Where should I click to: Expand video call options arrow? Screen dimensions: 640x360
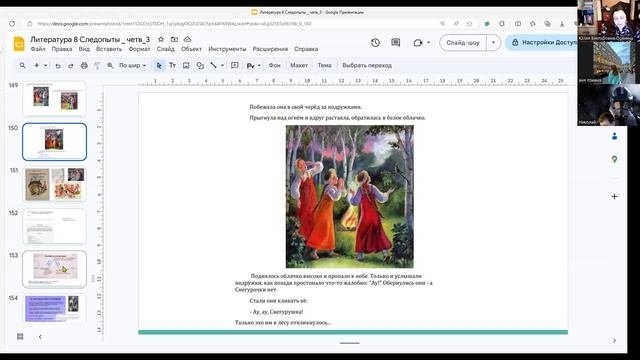point(428,42)
